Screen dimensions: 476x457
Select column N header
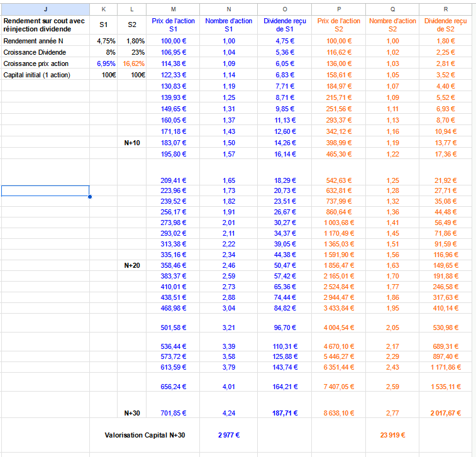[x=229, y=9]
